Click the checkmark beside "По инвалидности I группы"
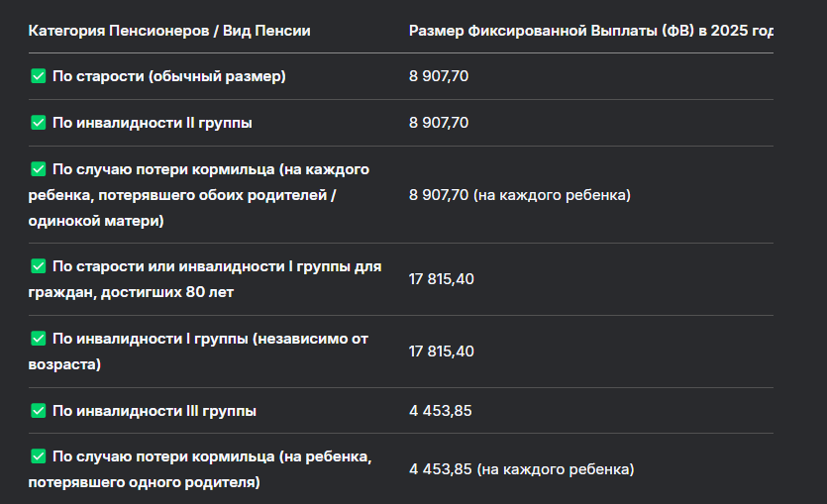This screenshot has height=504, width=827. point(39,339)
